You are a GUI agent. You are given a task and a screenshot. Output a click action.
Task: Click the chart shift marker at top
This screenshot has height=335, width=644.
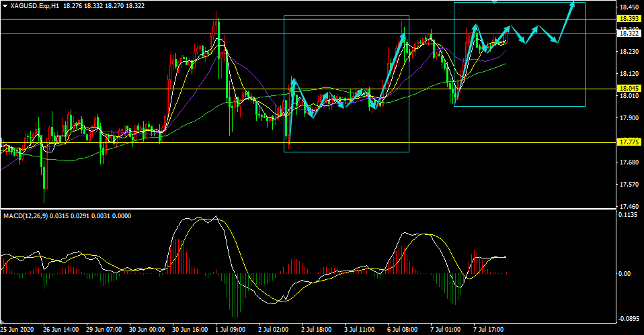(495, 2)
